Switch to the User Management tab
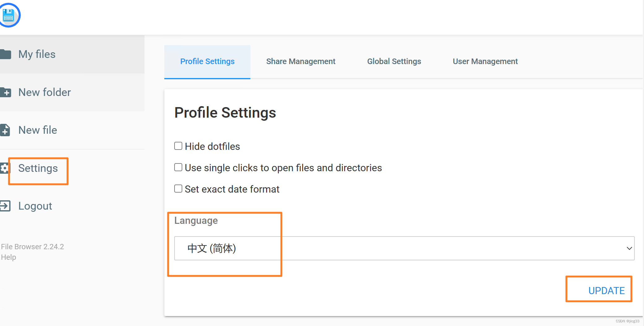644x326 pixels. coord(485,61)
